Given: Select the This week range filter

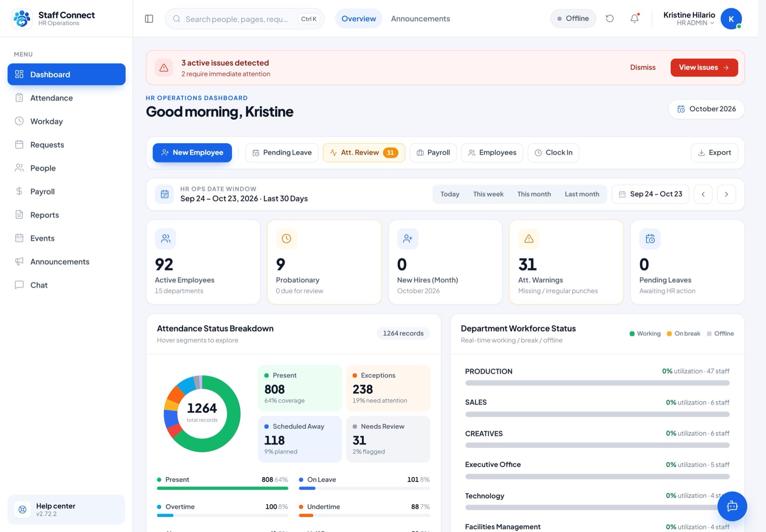Looking at the screenshot, I should pos(488,194).
